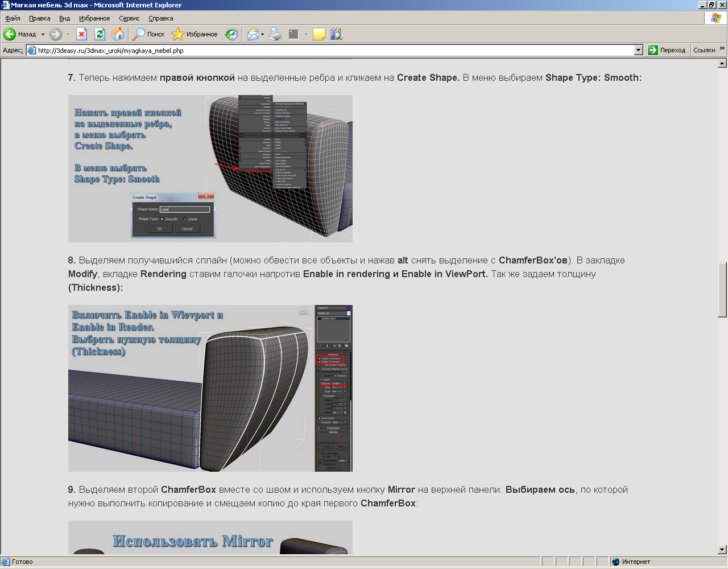Open the Назад history dropdown arrow
The image size is (728, 569).
coord(43,34)
